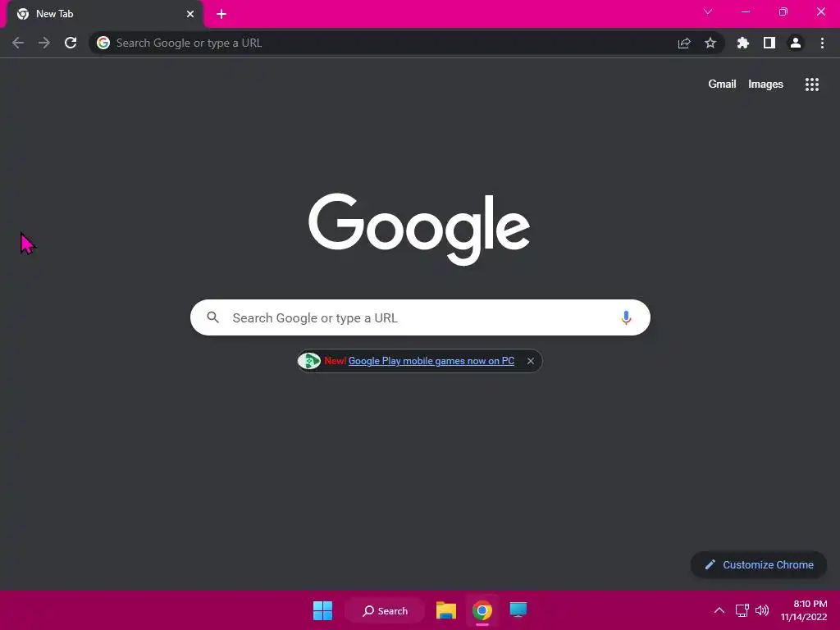This screenshot has height=630, width=840.
Task: Open the volume tray icon
Action: (x=762, y=610)
